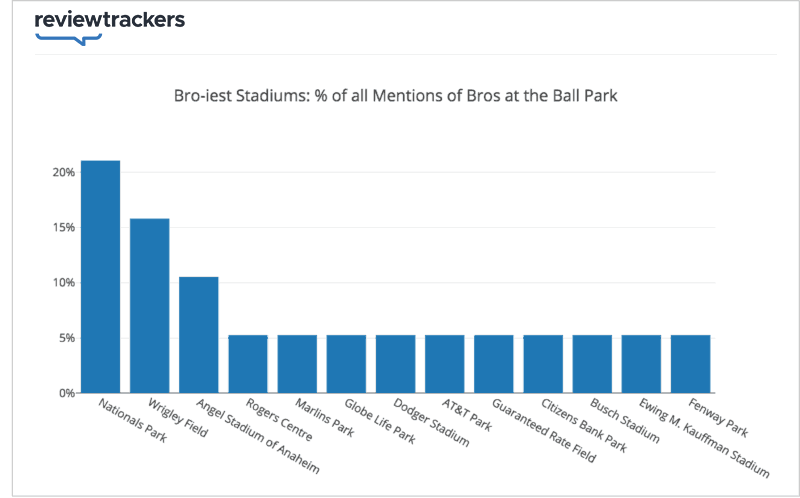Click the Angel Stadium of Anaheim bar
This screenshot has width=800, height=498.
[198, 335]
